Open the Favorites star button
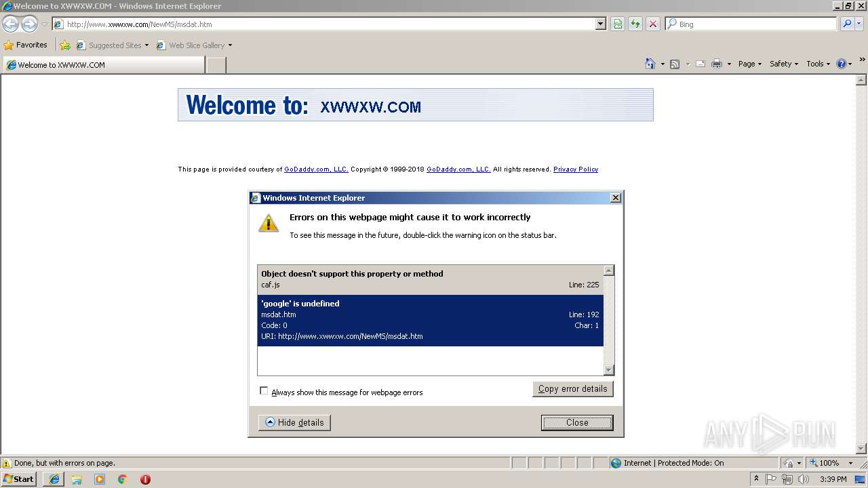 tap(26, 45)
